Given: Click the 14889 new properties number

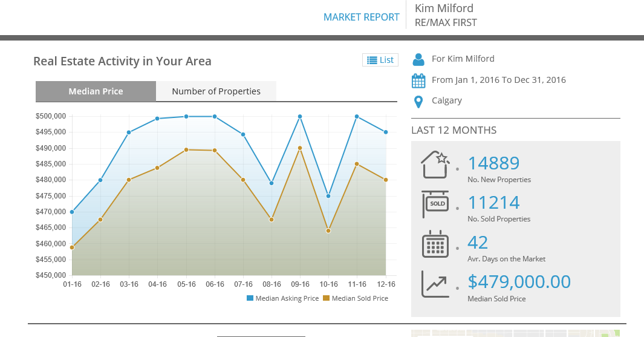Looking at the screenshot, I should pos(493,163).
